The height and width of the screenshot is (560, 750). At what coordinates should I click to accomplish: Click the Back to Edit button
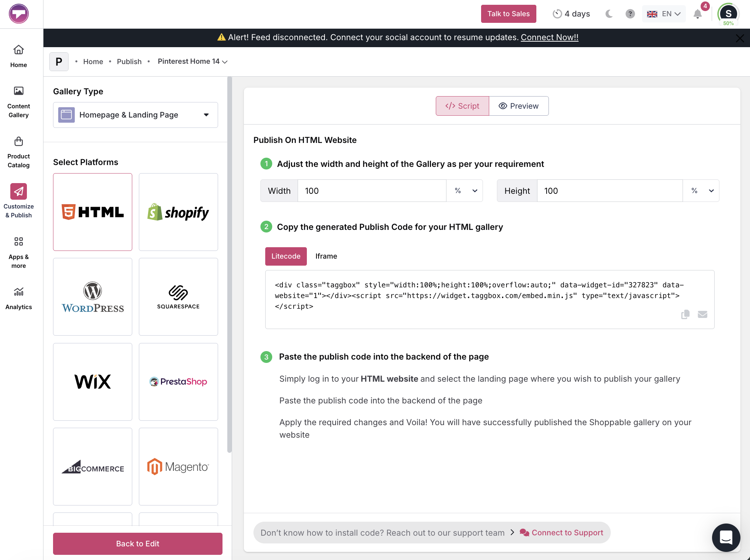point(138,544)
